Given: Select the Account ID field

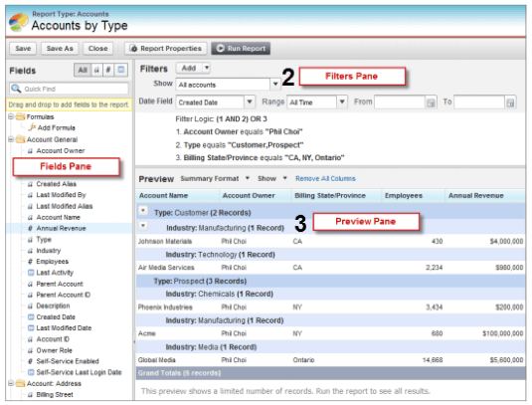Looking at the screenshot, I should [53, 339].
